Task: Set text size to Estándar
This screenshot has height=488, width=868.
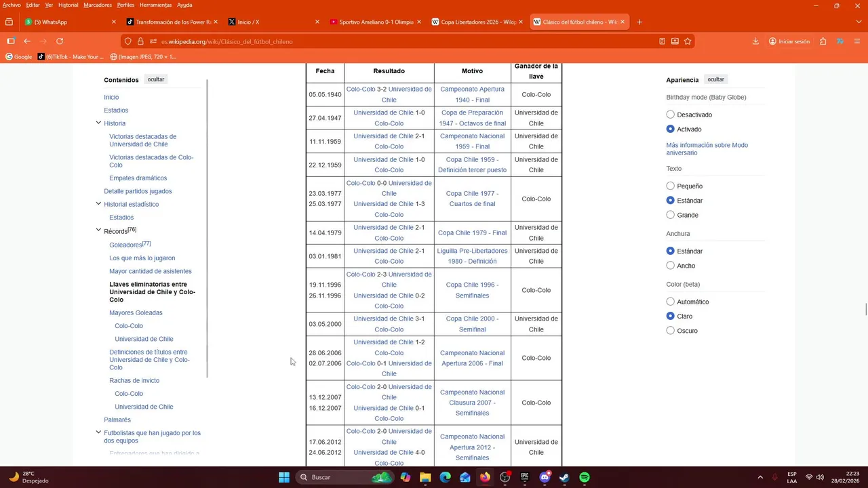Action: pyautogui.click(x=670, y=200)
